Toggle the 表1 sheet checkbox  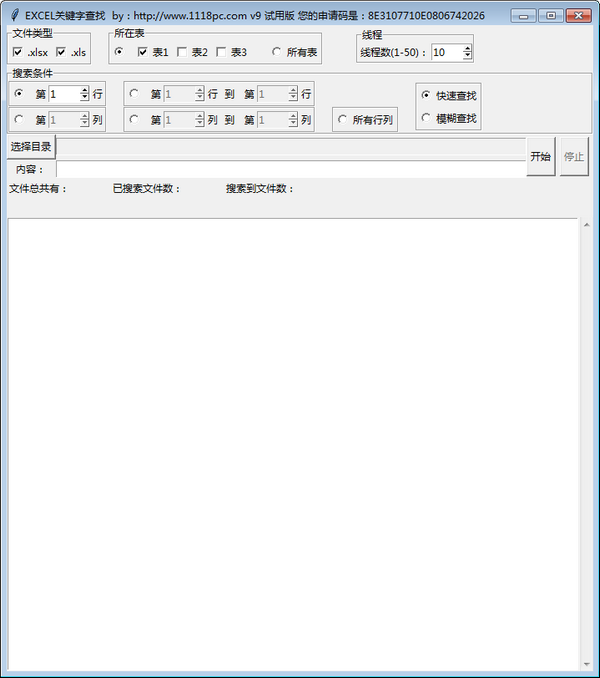142,52
